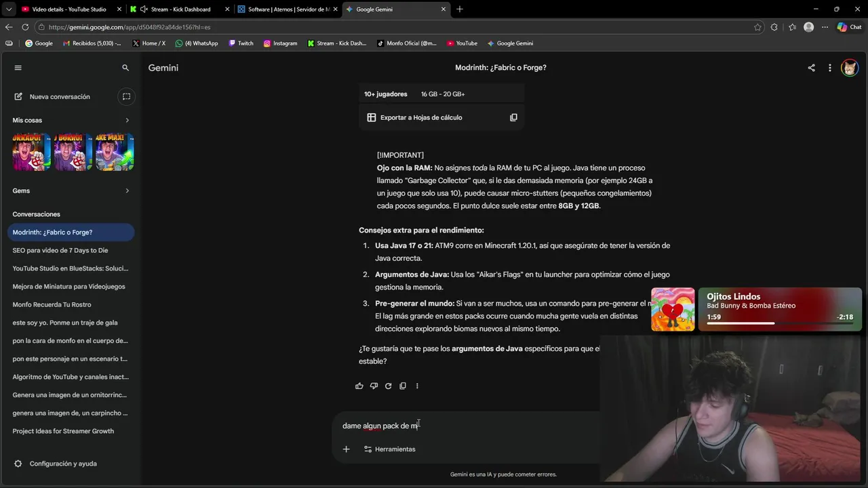868x488 pixels.
Task: Switch to Software | Aternos tab
Action: 289,9
